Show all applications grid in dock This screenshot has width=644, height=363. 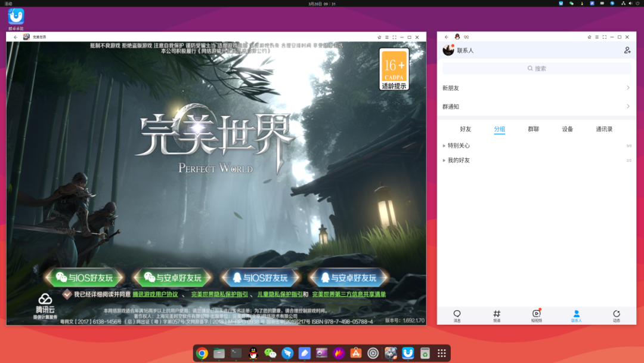pos(442,353)
